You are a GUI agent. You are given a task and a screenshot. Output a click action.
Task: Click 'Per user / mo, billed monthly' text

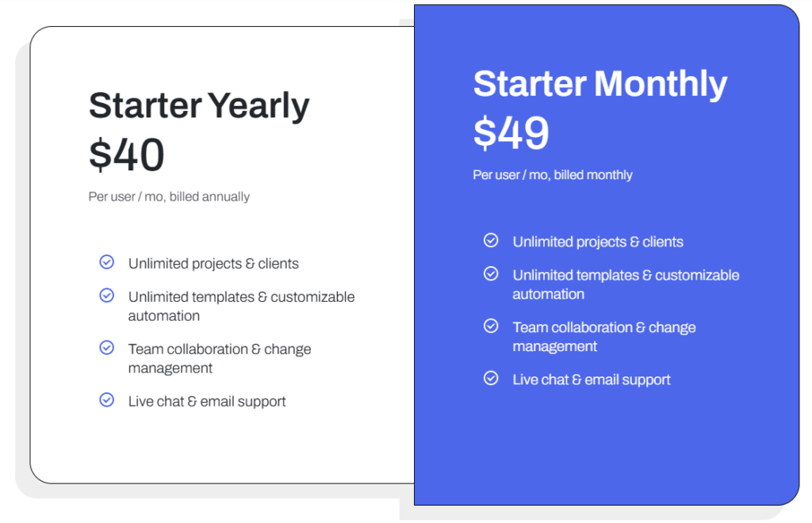tap(553, 174)
